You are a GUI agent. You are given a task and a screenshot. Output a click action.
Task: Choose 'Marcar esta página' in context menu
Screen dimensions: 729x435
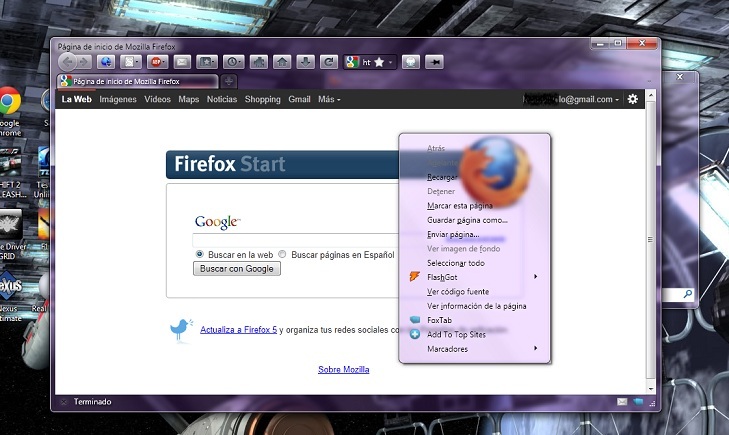[x=460, y=205]
